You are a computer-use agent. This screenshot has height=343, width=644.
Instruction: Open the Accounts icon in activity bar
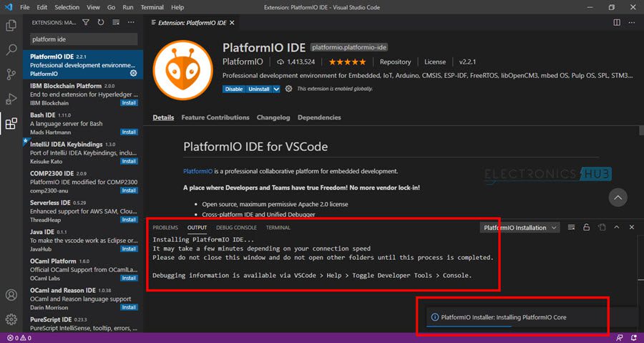(x=11, y=295)
